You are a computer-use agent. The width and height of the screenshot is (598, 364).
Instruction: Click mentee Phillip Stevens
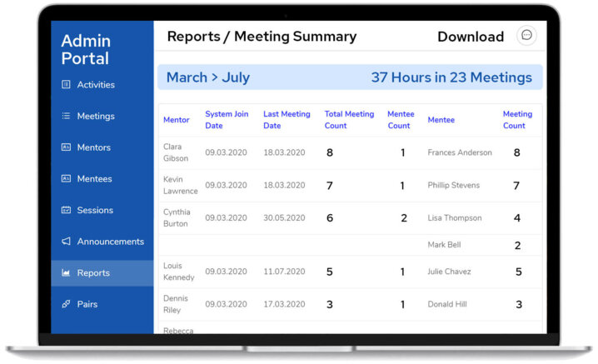[x=453, y=185]
